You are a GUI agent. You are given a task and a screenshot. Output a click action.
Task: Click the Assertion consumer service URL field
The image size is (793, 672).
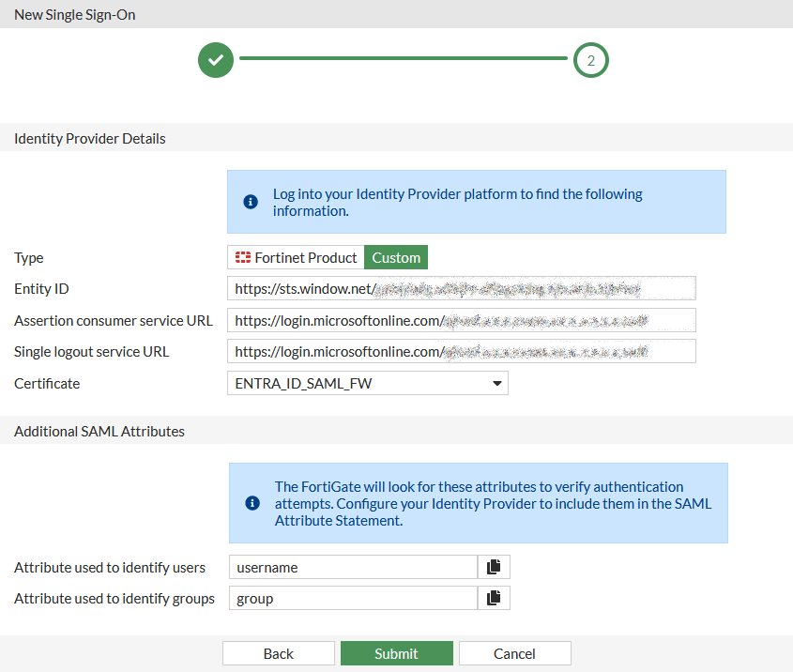click(x=461, y=320)
